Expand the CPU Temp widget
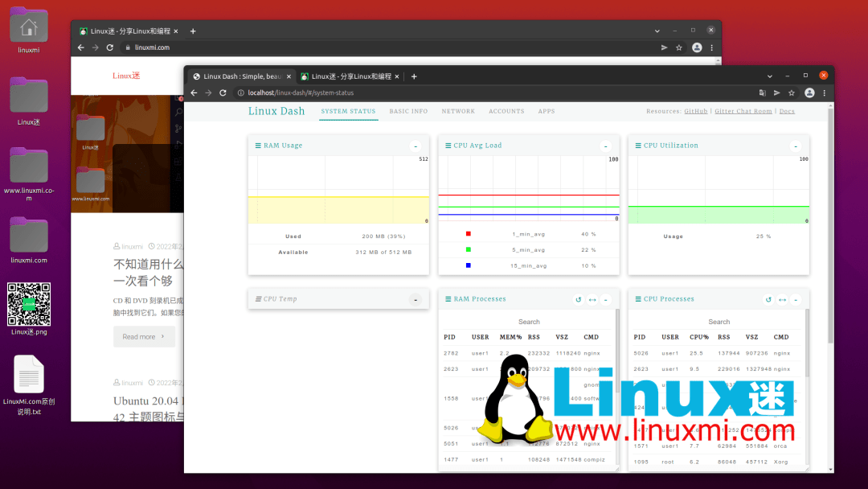868x489 pixels. point(416,300)
